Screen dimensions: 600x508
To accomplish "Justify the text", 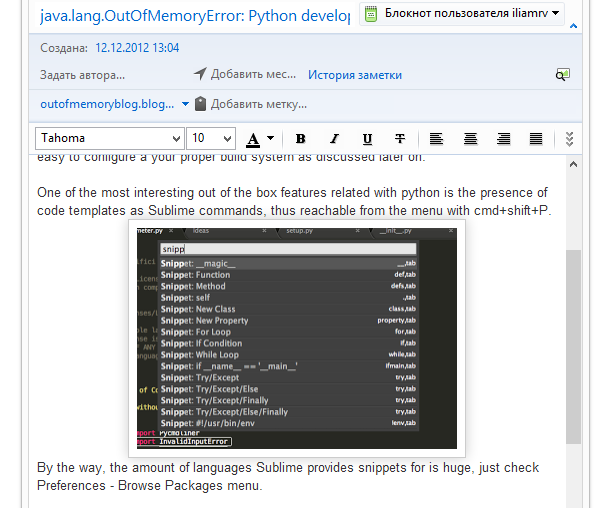I will pyautogui.click(x=536, y=138).
